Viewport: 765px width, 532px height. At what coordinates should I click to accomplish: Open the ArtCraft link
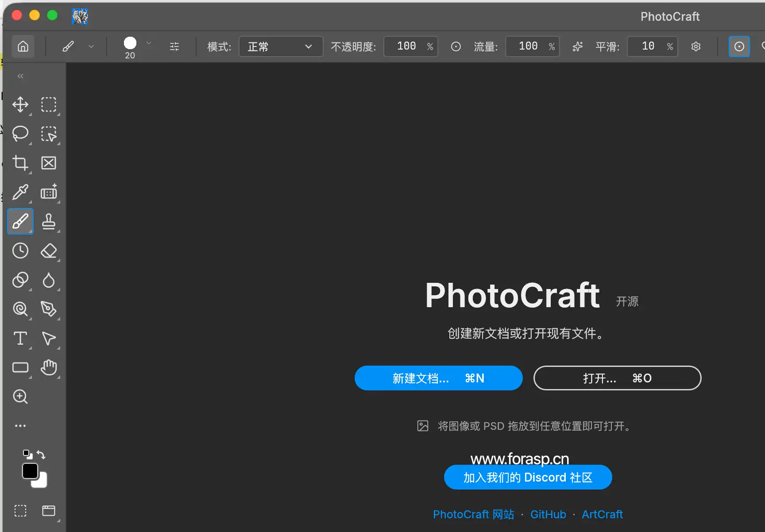602,514
